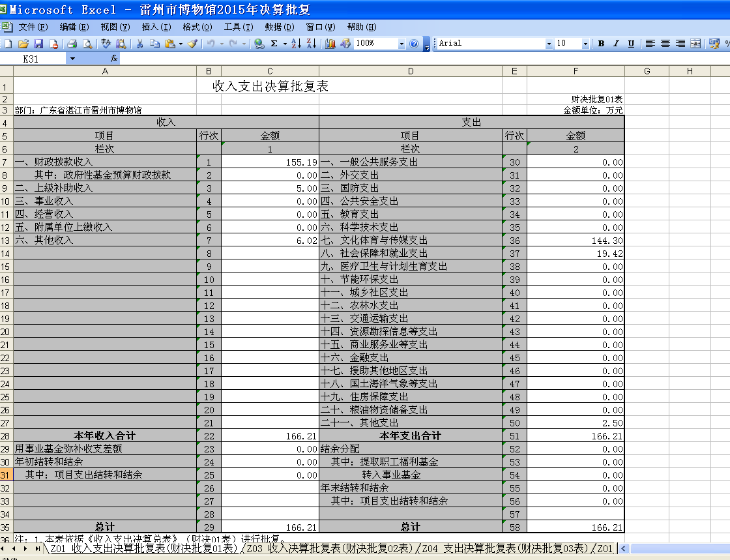Toggle Bold formatting
Screen dimensions: 730x560
point(601,44)
